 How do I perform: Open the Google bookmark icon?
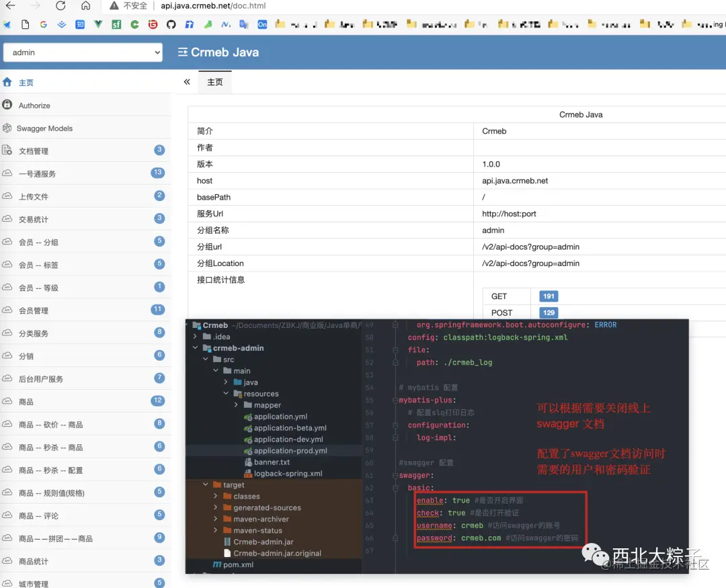click(x=44, y=25)
